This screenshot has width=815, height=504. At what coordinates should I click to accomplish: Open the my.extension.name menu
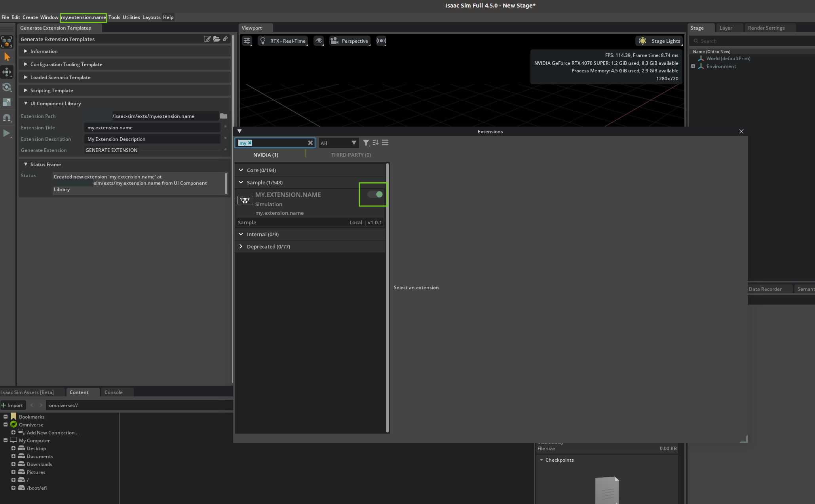83,17
